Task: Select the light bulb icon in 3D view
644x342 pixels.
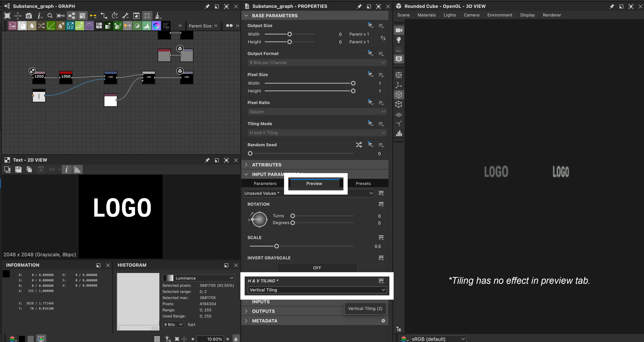Action: click(x=399, y=40)
